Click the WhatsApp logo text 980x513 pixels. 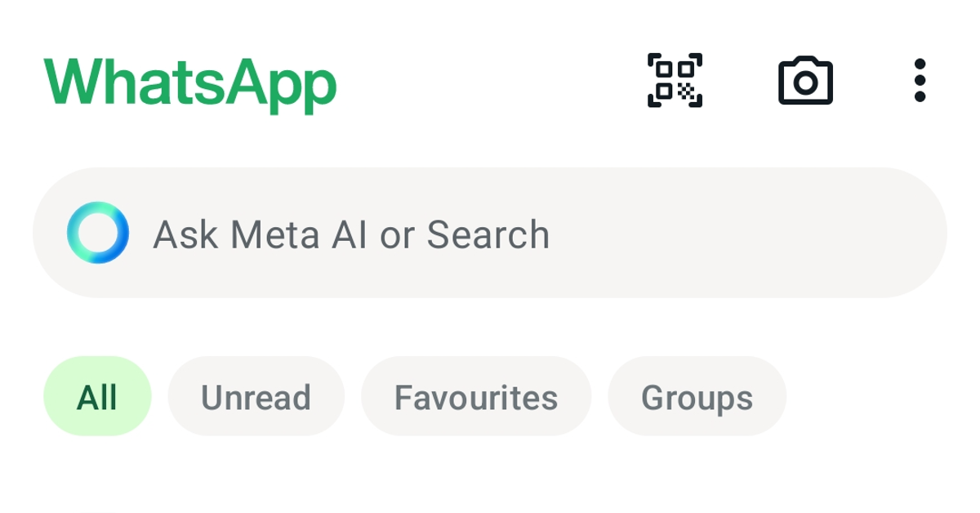coord(190,82)
